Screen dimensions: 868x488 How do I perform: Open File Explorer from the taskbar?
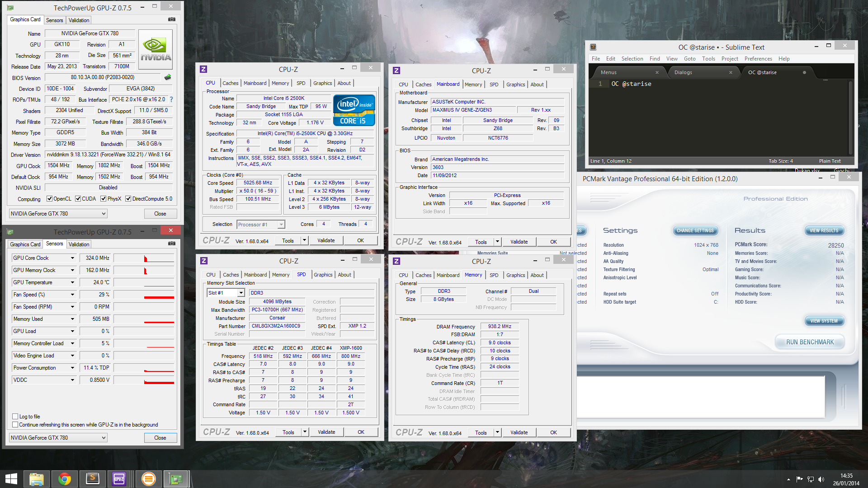(x=36, y=479)
